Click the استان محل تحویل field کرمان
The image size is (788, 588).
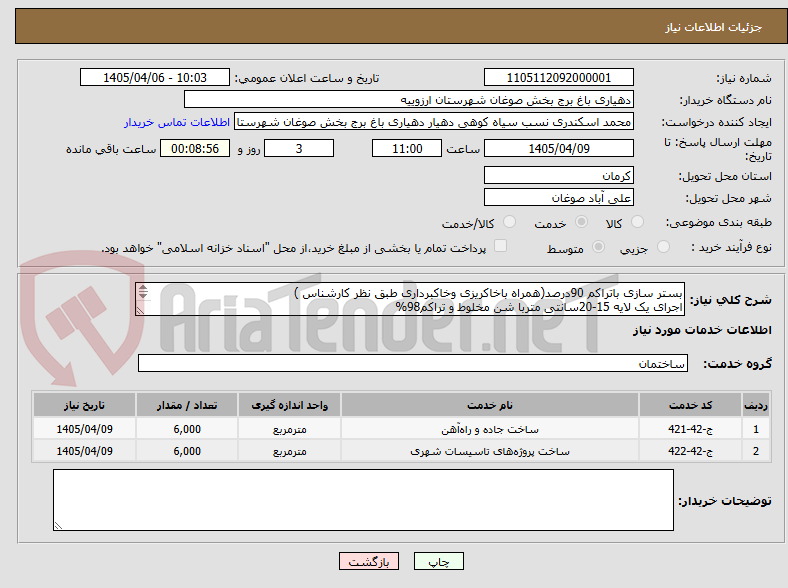click(559, 175)
